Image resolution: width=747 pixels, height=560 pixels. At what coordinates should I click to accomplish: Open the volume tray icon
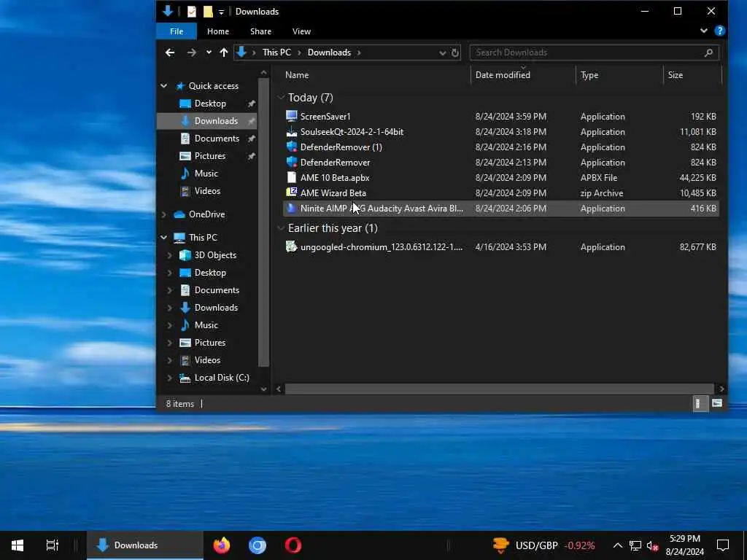(x=653, y=545)
